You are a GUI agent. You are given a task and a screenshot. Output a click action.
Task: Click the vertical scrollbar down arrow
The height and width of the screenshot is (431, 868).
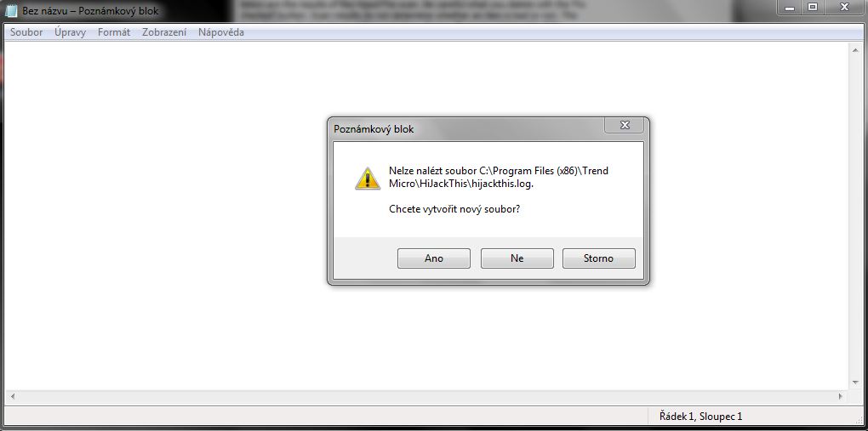tap(855, 383)
